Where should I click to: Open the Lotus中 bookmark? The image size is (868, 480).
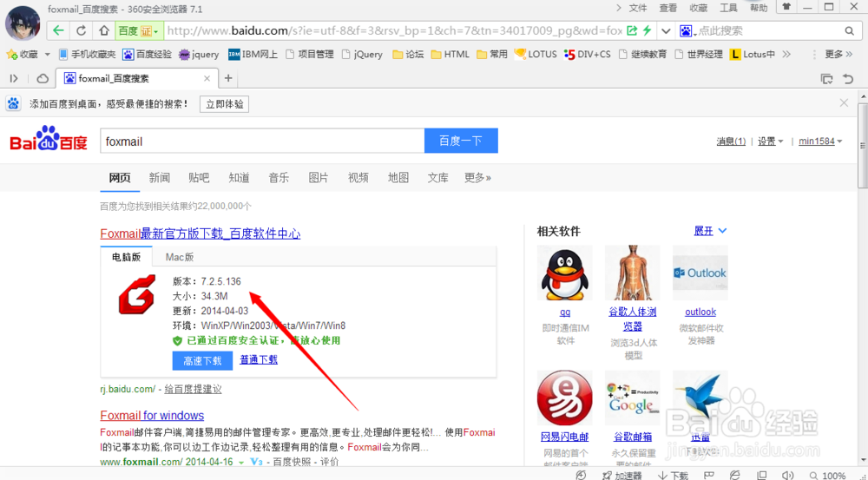point(753,55)
